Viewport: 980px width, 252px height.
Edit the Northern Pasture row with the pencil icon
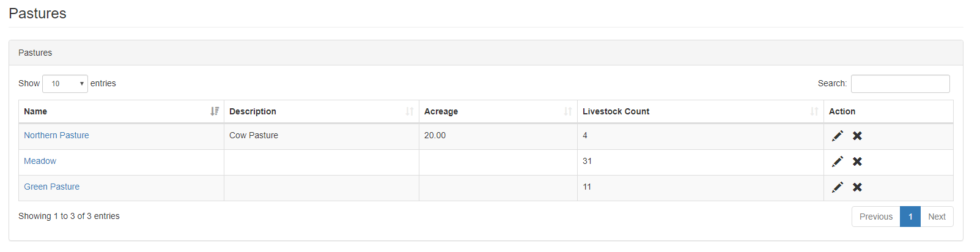(838, 136)
